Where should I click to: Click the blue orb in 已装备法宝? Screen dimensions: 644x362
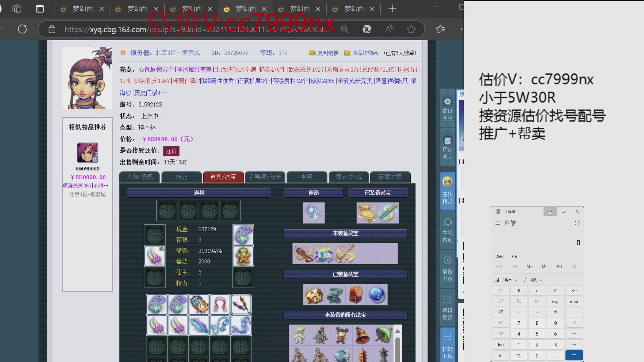pos(377,295)
